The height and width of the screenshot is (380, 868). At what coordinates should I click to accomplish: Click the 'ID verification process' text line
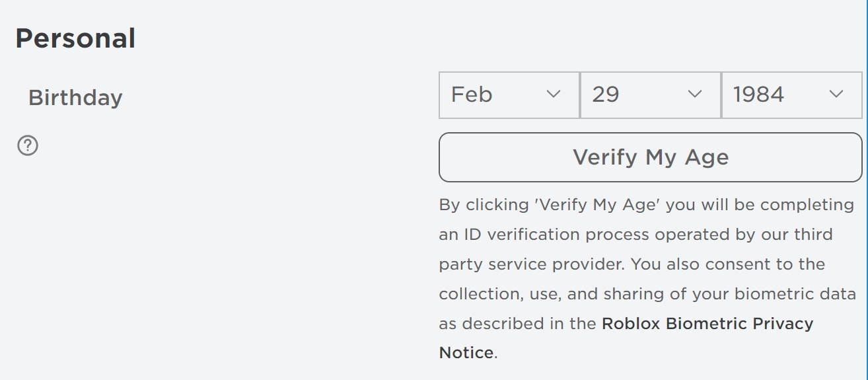click(x=635, y=235)
